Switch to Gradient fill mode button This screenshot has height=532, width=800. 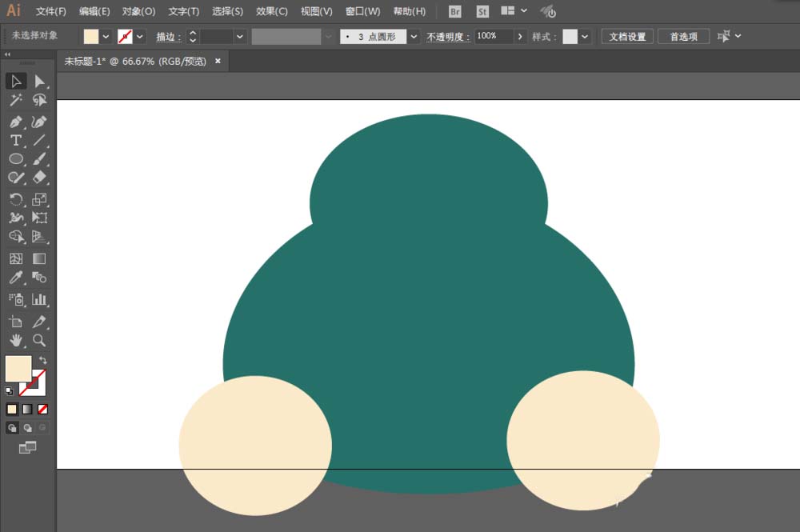click(27, 409)
